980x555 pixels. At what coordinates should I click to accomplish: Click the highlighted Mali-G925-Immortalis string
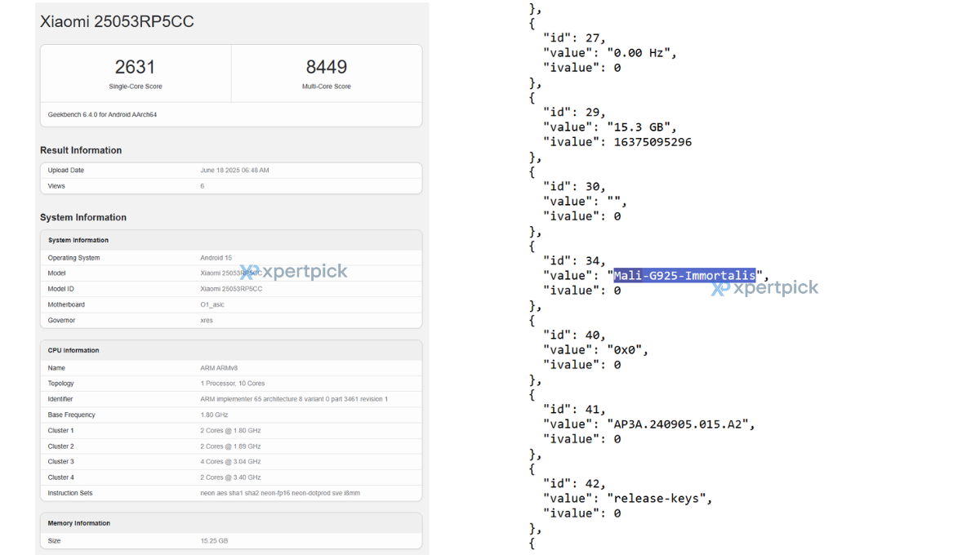(x=684, y=276)
